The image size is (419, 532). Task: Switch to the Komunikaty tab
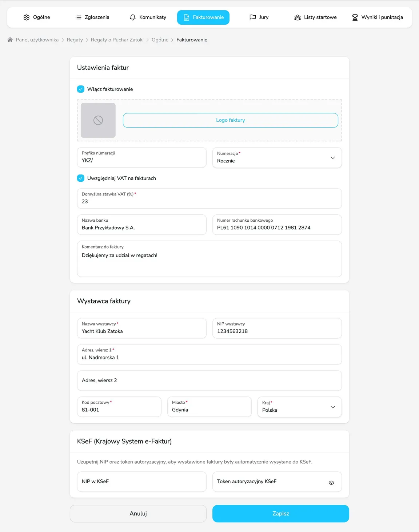point(148,17)
